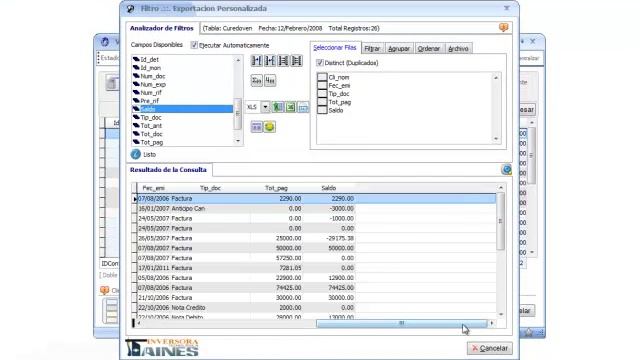
Task: Click the Fec_emi column header
Action: 153,188
